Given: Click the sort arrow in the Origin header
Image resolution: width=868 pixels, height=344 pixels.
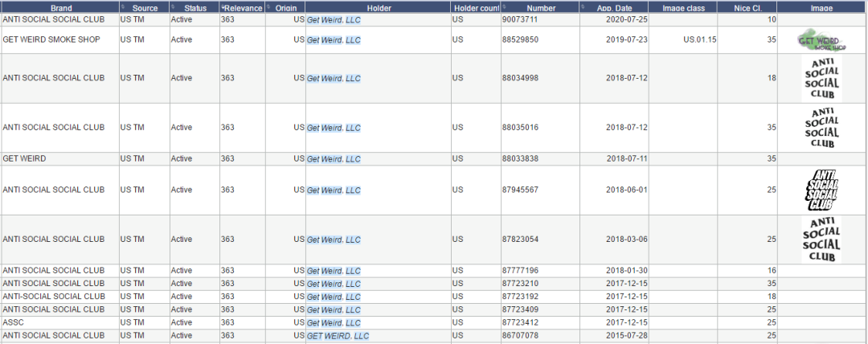Looking at the screenshot, I should [268, 6].
